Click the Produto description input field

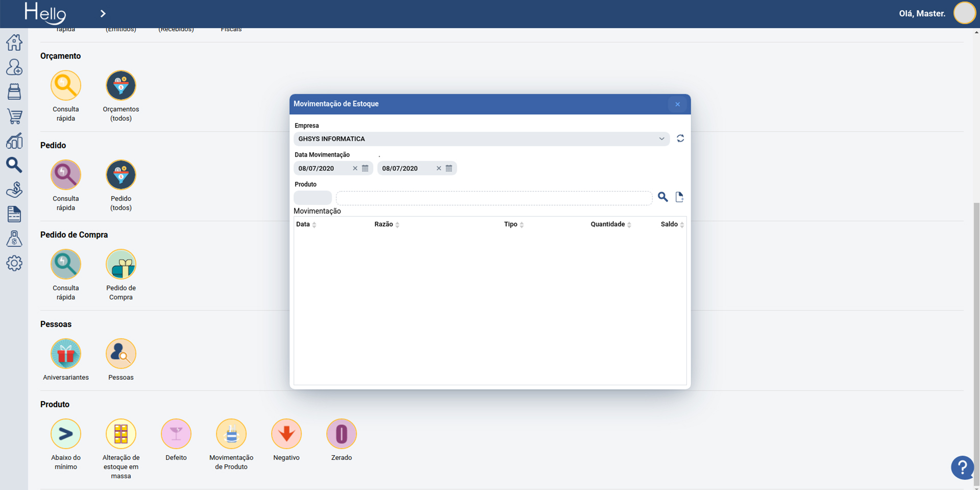[x=494, y=198]
